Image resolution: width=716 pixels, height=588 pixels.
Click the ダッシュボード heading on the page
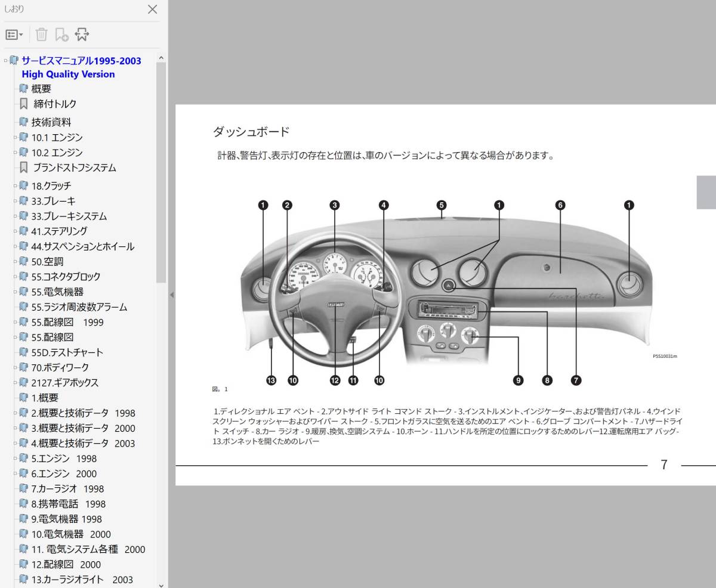[x=251, y=132]
